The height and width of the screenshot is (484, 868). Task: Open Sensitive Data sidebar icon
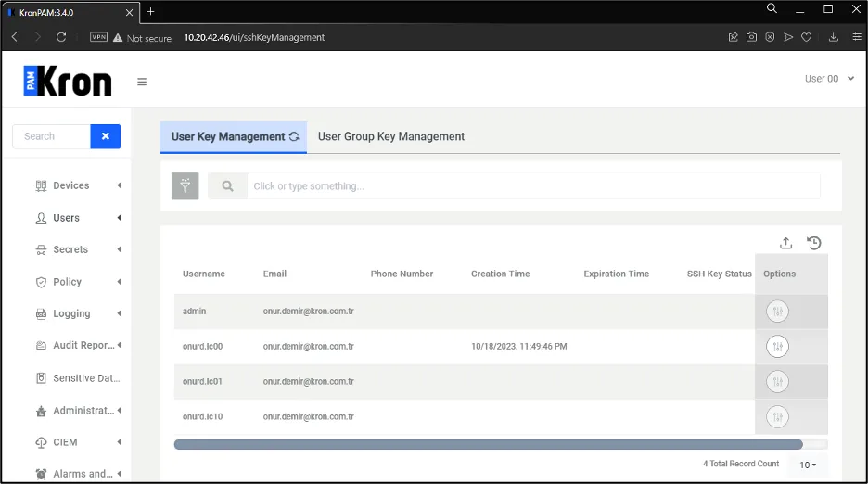click(x=41, y=378)
